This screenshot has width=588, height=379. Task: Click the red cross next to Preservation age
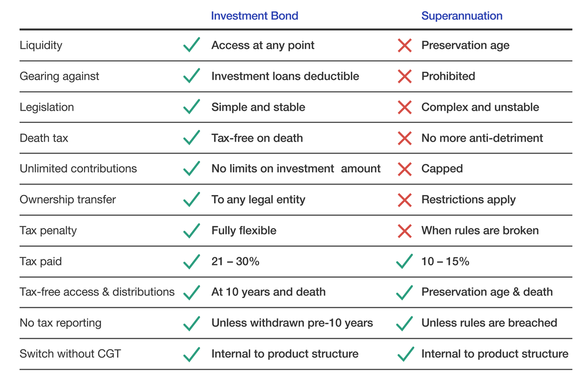(x=404, y=45)
